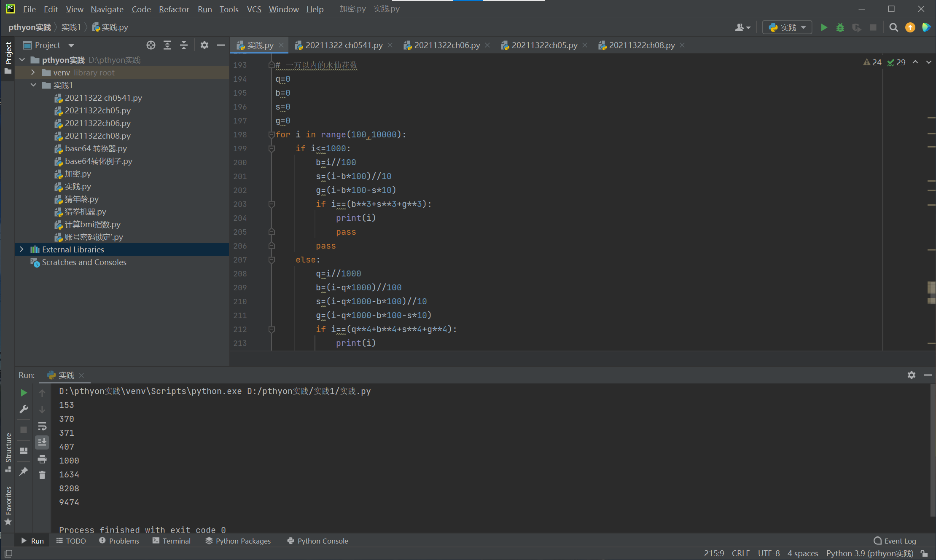Toggle scroll to end in Run console
The height and width of the screenshot is (560, 936).
(42, 442)
